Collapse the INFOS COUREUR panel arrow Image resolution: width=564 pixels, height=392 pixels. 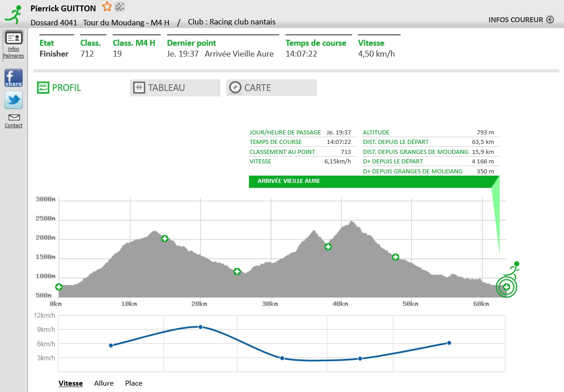(550, 19)
